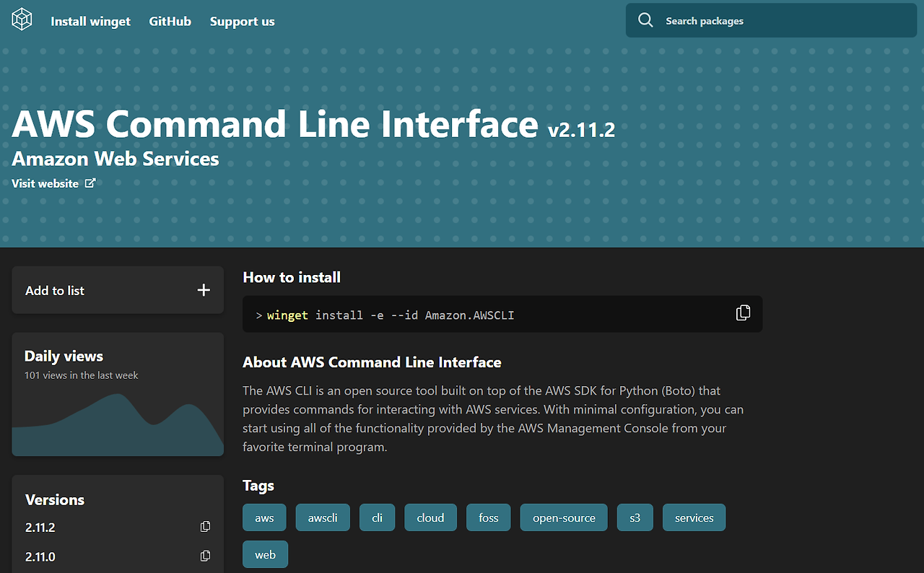Image resolution: width=924 pixels, height=573 pixels.
Task: Click version 2.11.2 in Versions list
Action: 40,528
